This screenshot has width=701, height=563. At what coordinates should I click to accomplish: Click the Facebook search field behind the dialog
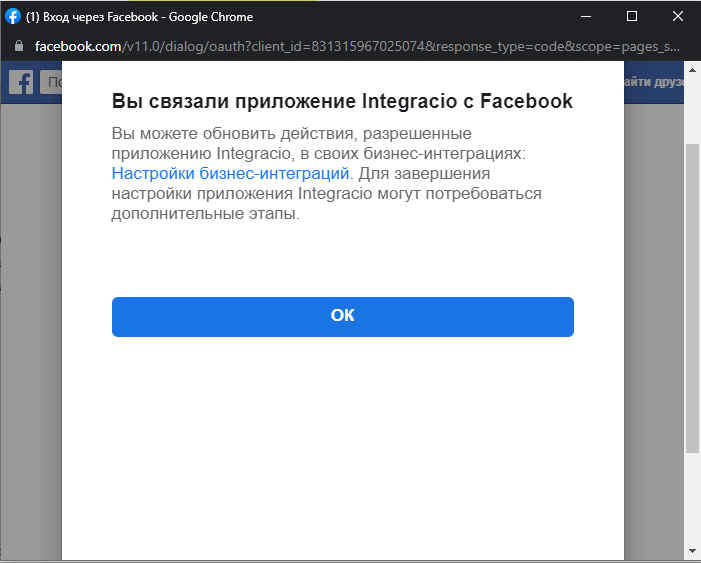[51, 82]
